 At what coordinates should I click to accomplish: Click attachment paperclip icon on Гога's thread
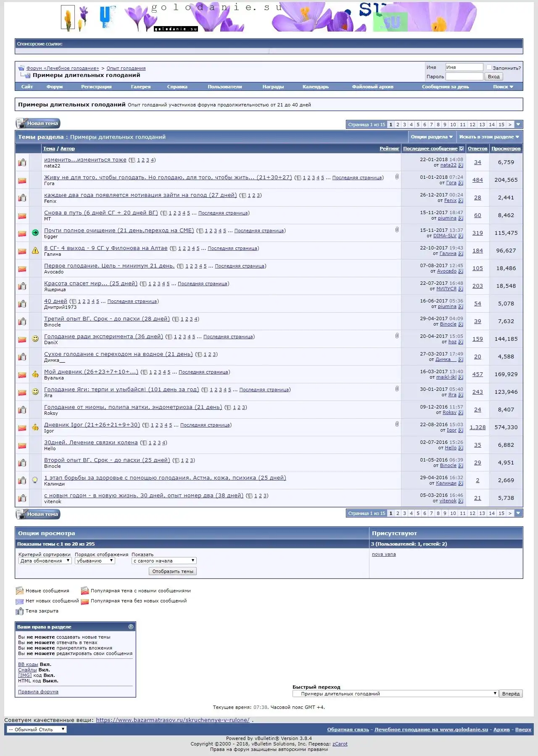[397, 177]
